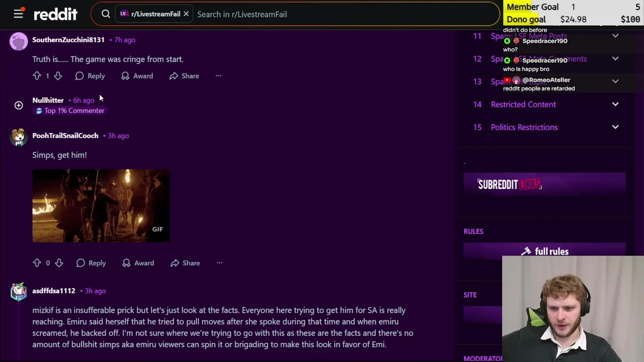Viewport: 644px width, 362px height.
Task: Click the Subreddit Links banner
Action: (x=544, y=185)
